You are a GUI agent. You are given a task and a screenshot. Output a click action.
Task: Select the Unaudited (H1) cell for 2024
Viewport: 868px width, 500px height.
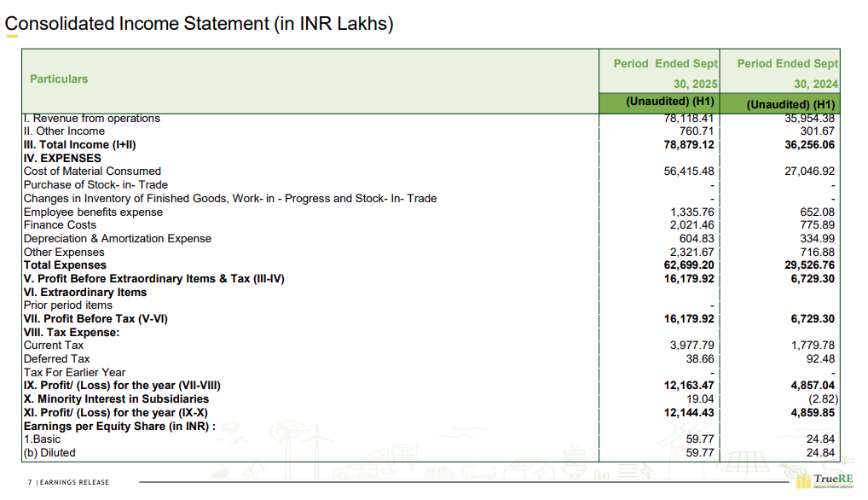(790, 104)
